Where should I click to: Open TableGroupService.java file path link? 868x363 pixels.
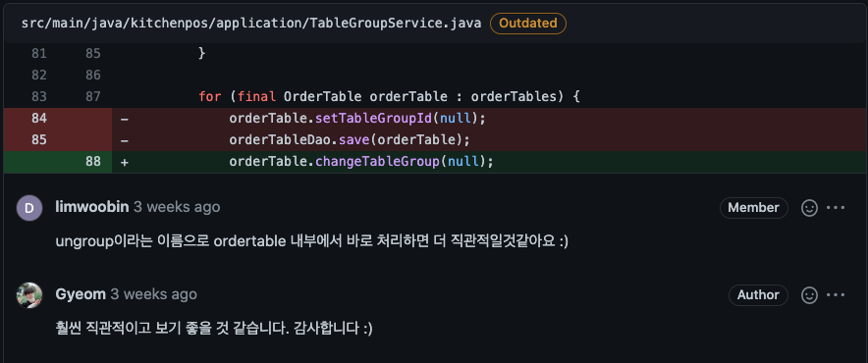pyautogui.click(x=251, y=24)
